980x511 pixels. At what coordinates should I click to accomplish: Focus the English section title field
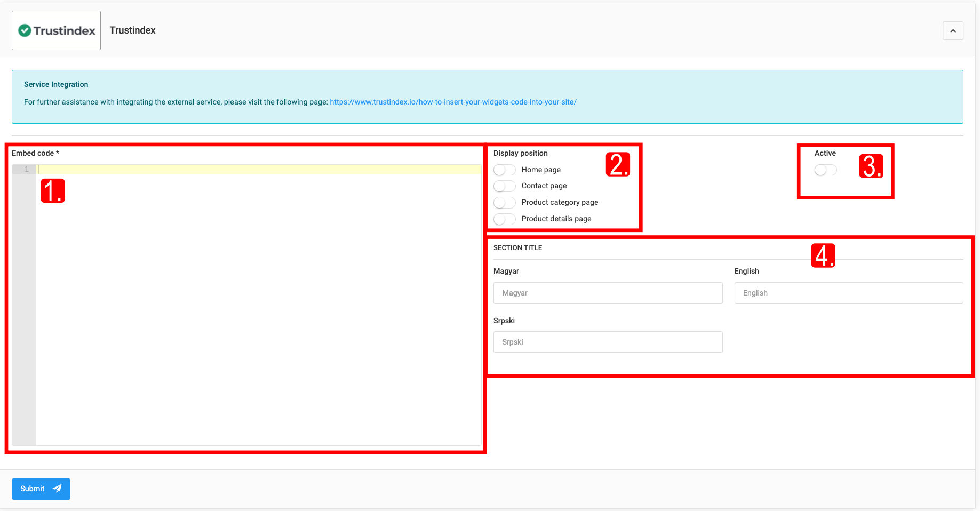(848, 293)
